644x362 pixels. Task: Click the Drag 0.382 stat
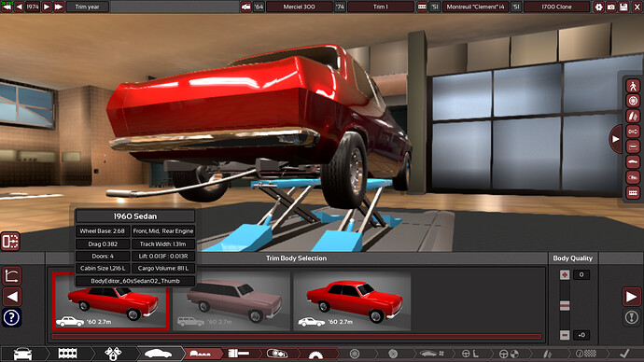[103, 244]
